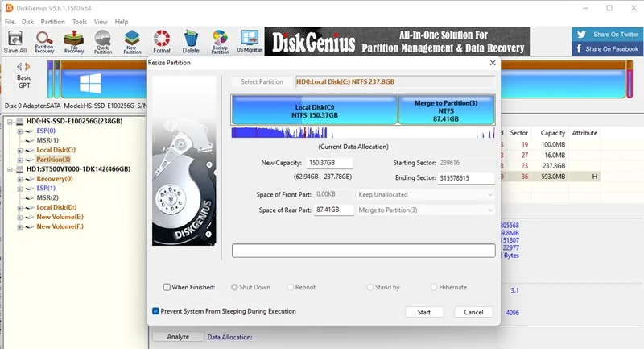The width and height of the screenshot is (644, 349).
Task: Click the Delete toolbar icon
Action: [191, 42]
